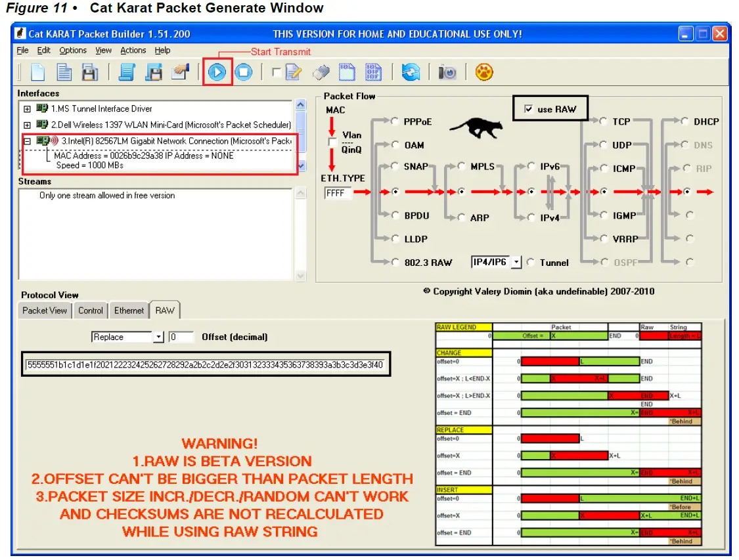Expand the Dell Wireless 1397 WLAN node

click(x=28, y=125)
